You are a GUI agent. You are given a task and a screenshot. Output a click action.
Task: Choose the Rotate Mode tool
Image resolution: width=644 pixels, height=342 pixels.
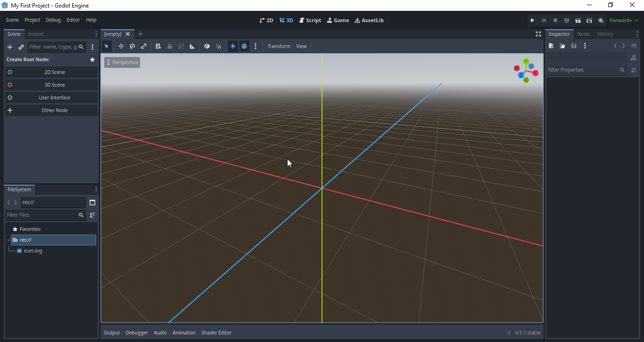coord(132,46)
